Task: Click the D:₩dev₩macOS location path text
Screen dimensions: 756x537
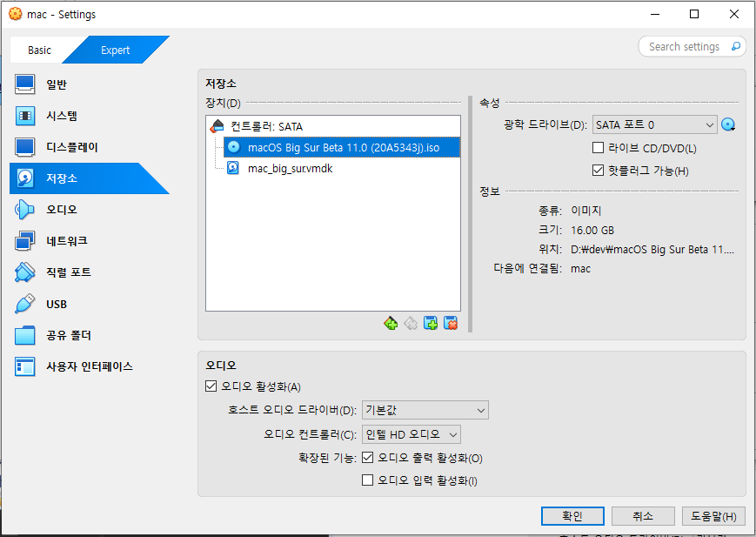Action: point(652,250)
